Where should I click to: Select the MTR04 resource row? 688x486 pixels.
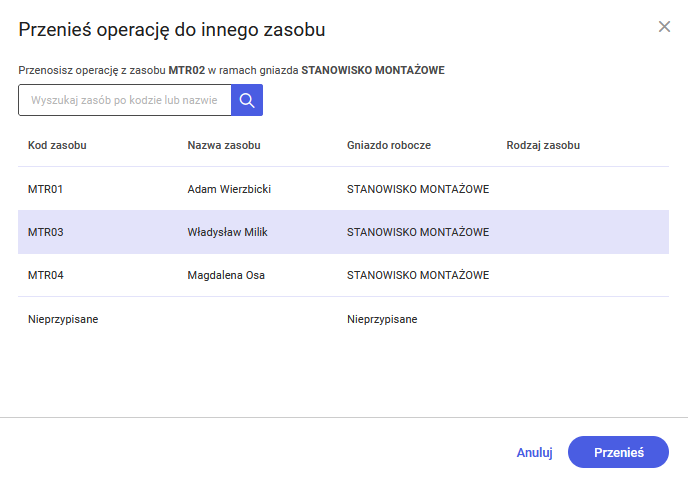pyautogui.click(x=46, y=275)
